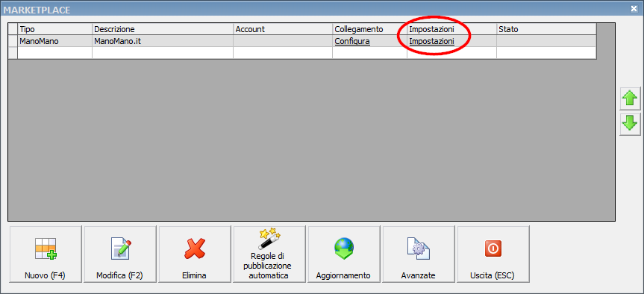Click Uscita (ESC) red power icon
Screen dimensions: 644x294
(493, 248)
